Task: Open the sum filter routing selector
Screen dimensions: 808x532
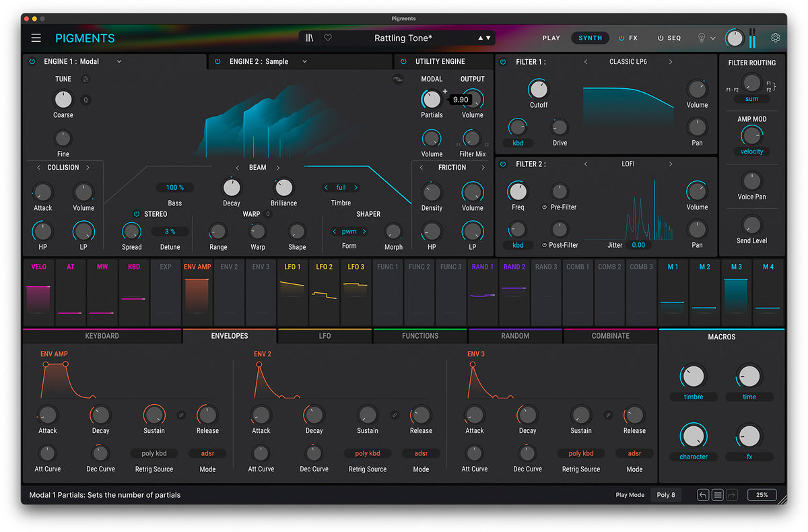Action: pos(752,99)
